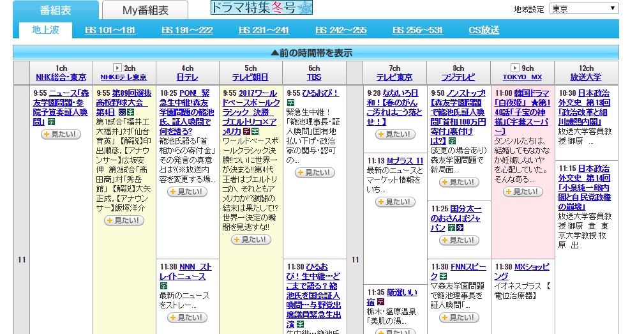Switch to the My番組表 tab

click(x=145, y=10)
